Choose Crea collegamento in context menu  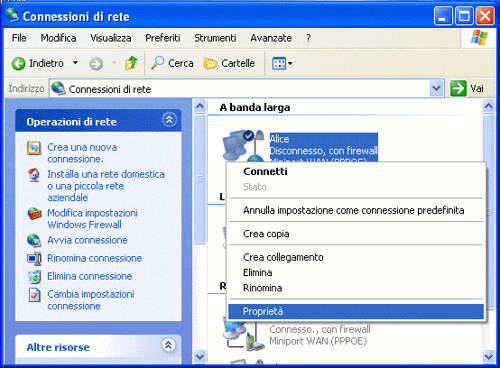(356, 257)
